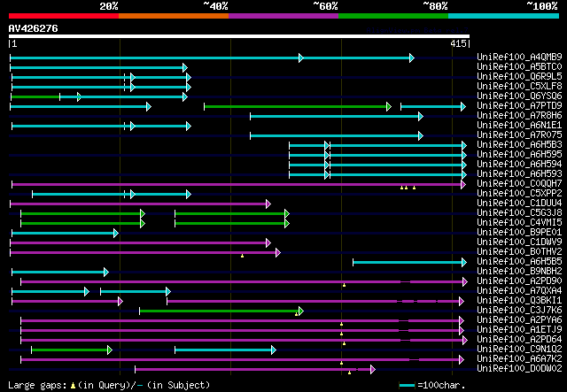567x392 pixels.
Task: Select the UniRef100_C0QQH7 label
Action: tap(519, 184)
